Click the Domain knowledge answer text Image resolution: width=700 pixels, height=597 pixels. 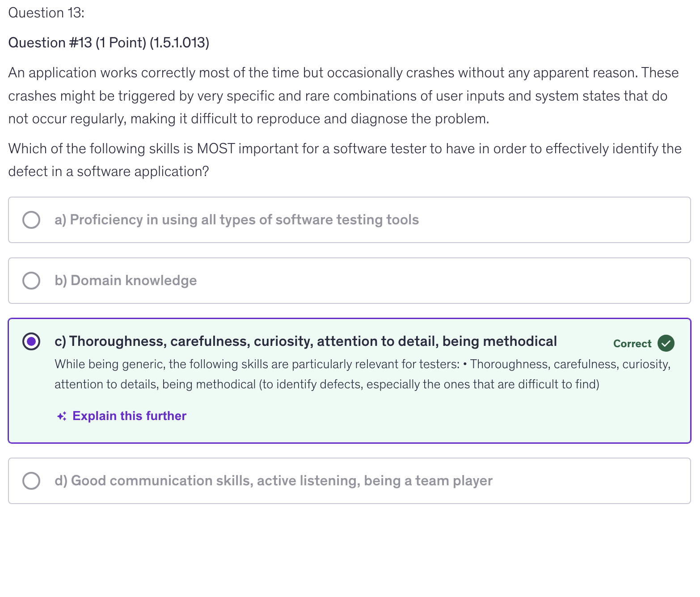point(126,281)
